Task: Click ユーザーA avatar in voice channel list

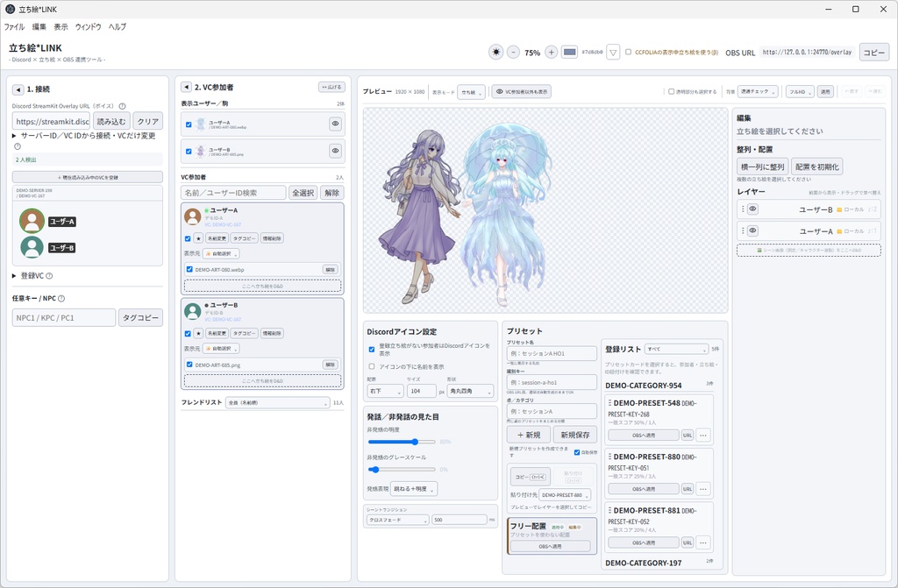Action: coord(32,221)
